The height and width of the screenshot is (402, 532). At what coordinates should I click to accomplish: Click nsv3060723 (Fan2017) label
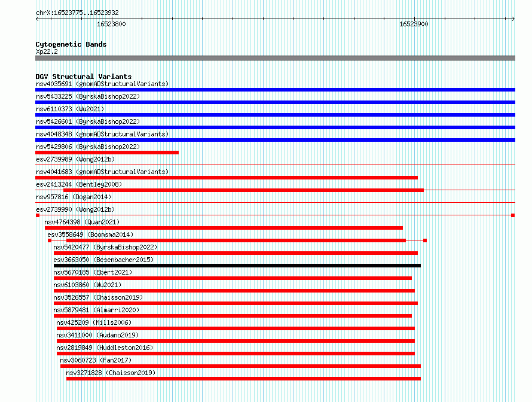pos(96,360)
